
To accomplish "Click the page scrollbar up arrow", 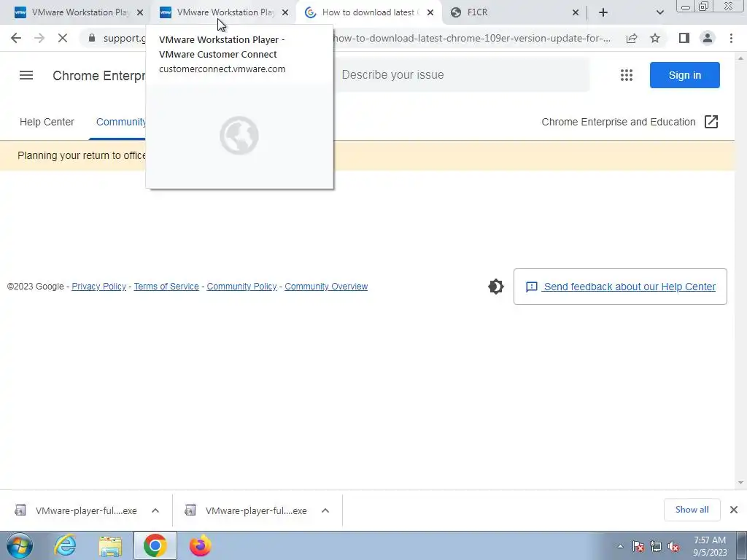I will pyautogui.click(x=741, y=58).
